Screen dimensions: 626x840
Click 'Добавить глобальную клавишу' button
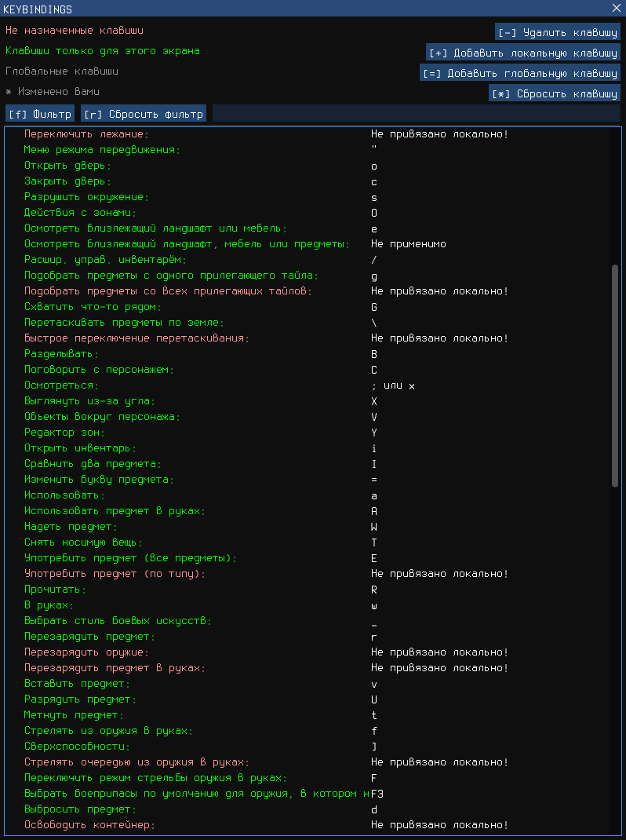(520, 73)
